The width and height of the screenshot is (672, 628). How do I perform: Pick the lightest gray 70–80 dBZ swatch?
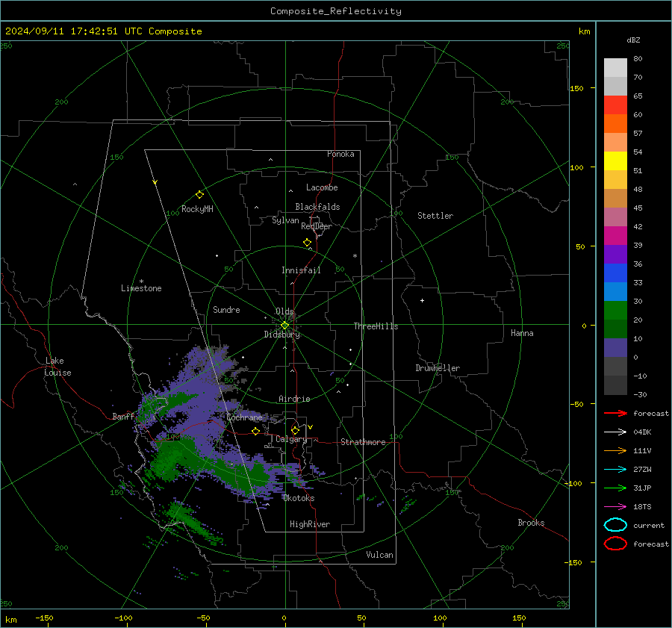pyautogui.click(x=615, y=68)
